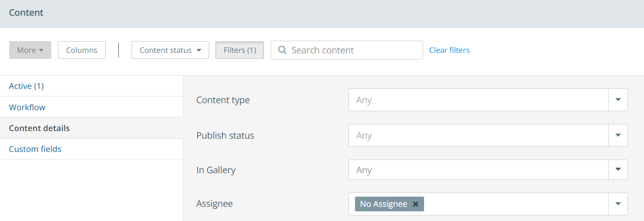Screen dimensions: 644x221
Task: Expand the Publish status dropdown arrow
Action: (618, 136)
